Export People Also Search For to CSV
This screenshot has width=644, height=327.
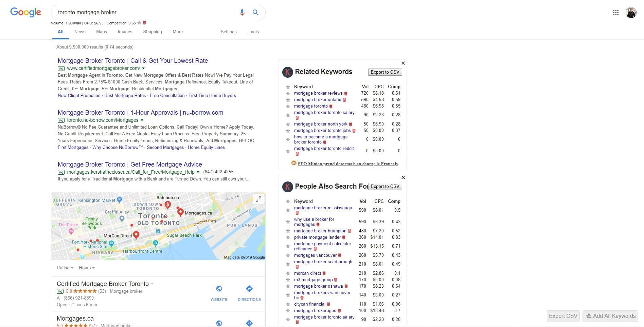tap(385, 186)
